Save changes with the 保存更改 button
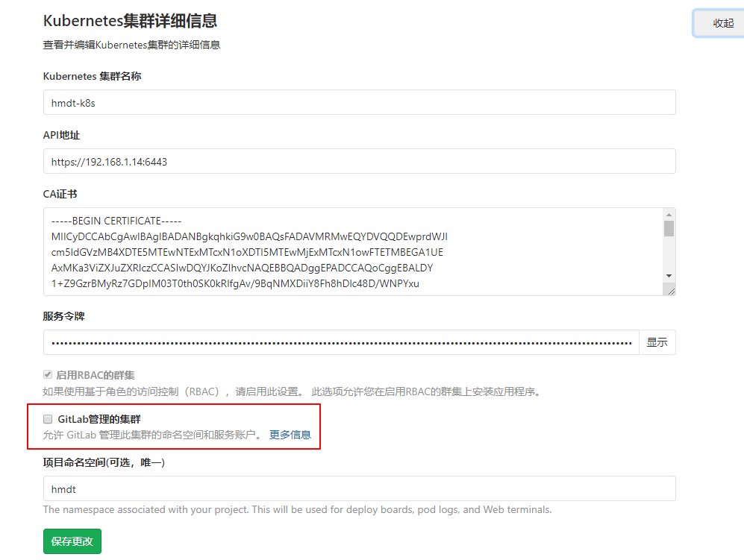This screenshot has height=560, width=744. click(x=72, y=541)
